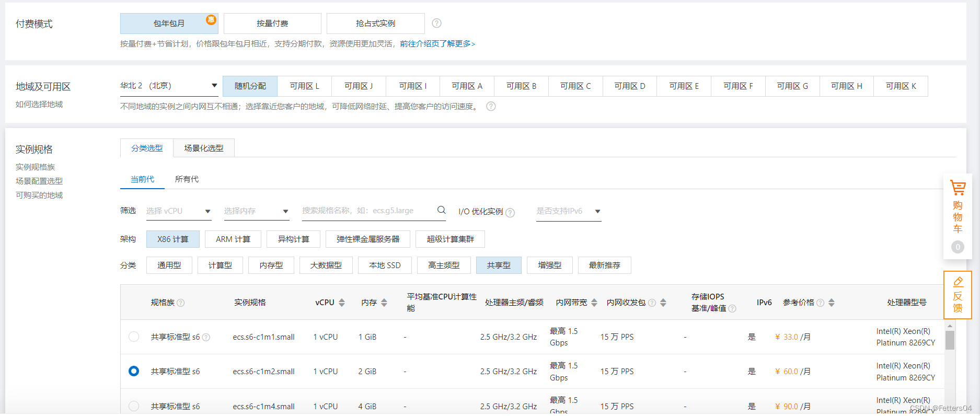980x416 pixels.
Task: Choose 抢占式实例 billing mode
Action: 376,24
